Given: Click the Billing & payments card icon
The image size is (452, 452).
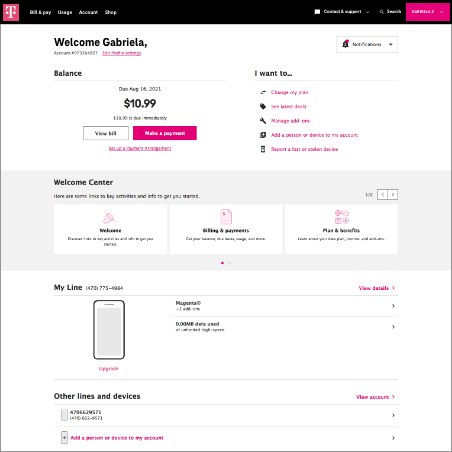Looking at the screenshot, I should pos(226,217).
